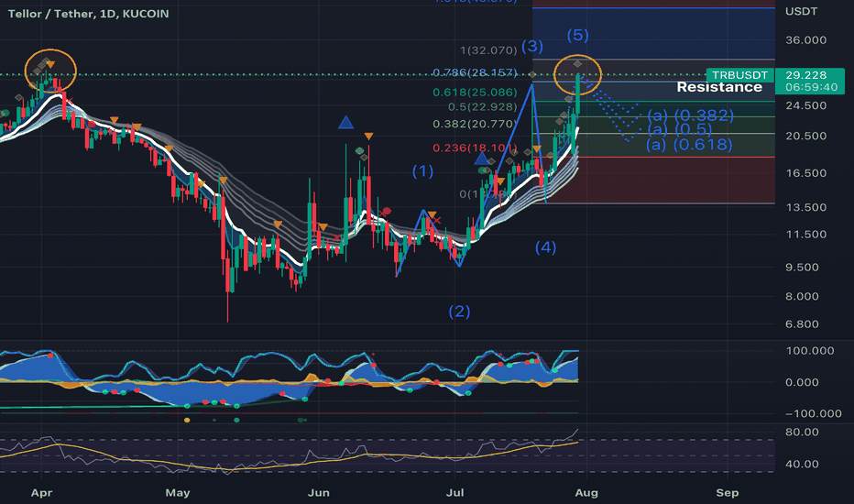The width and height of the screenshot is (854, 504).
Task: Click the 24.500 price axis label
Action: click(805, 105)
